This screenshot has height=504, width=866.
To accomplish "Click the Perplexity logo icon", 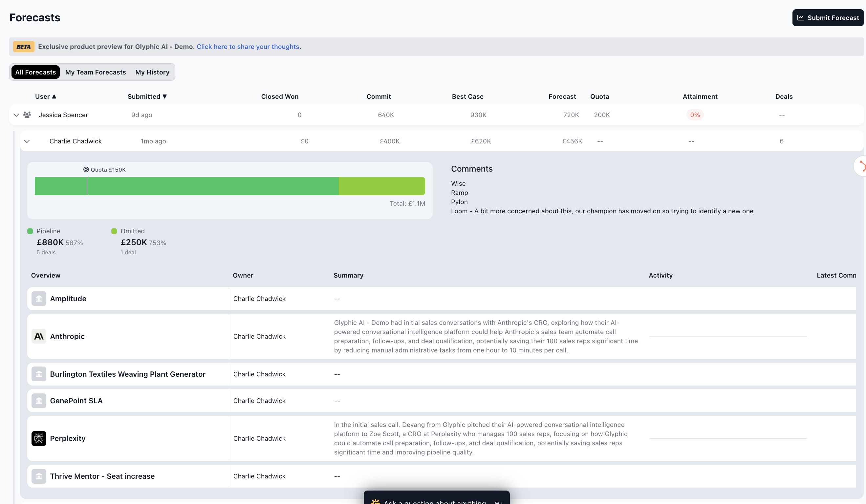I will click(39, 438).
